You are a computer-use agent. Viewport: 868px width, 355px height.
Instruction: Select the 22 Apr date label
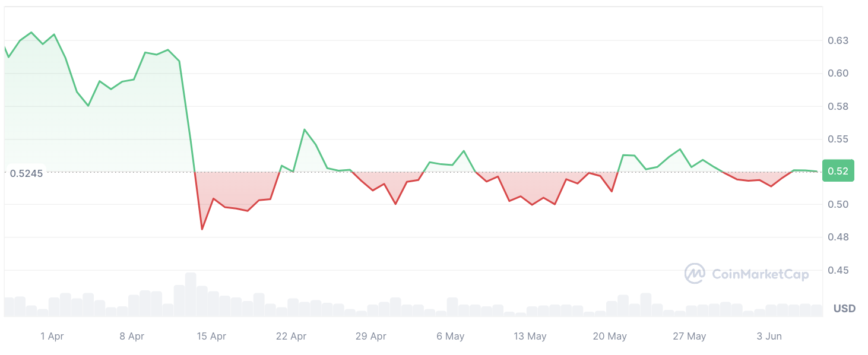click(x=291, y=337)
